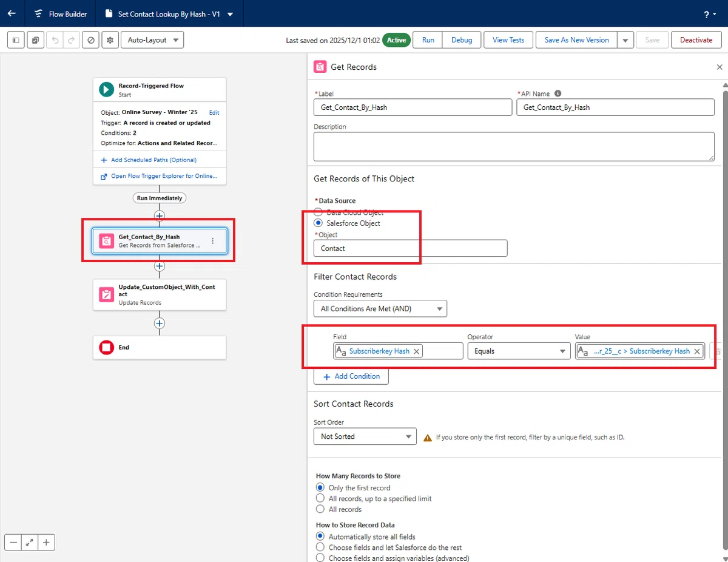
Task: Click the green Start play icon
Action: click(106, 90)
